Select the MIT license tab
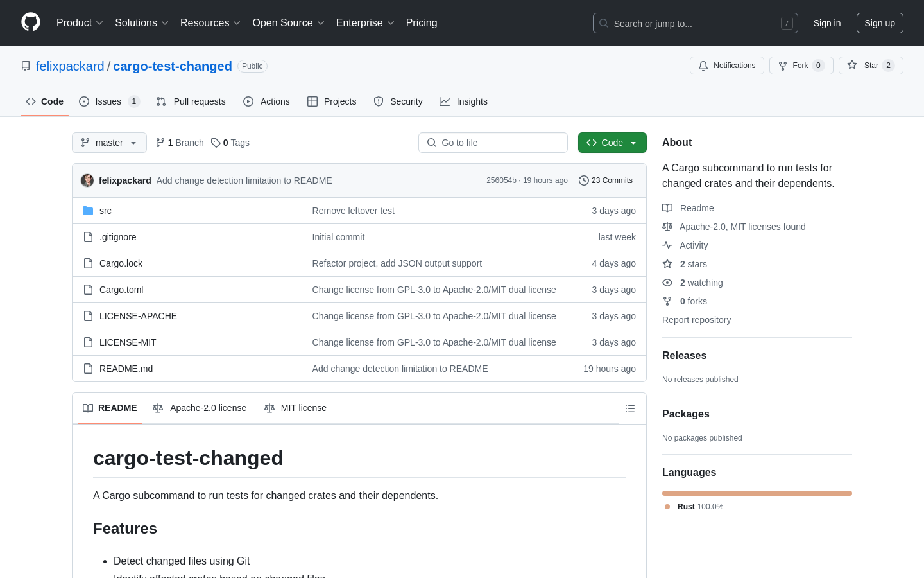Viewport: 924px width, 578px height. pyautogui.click(x=295, y=408)
